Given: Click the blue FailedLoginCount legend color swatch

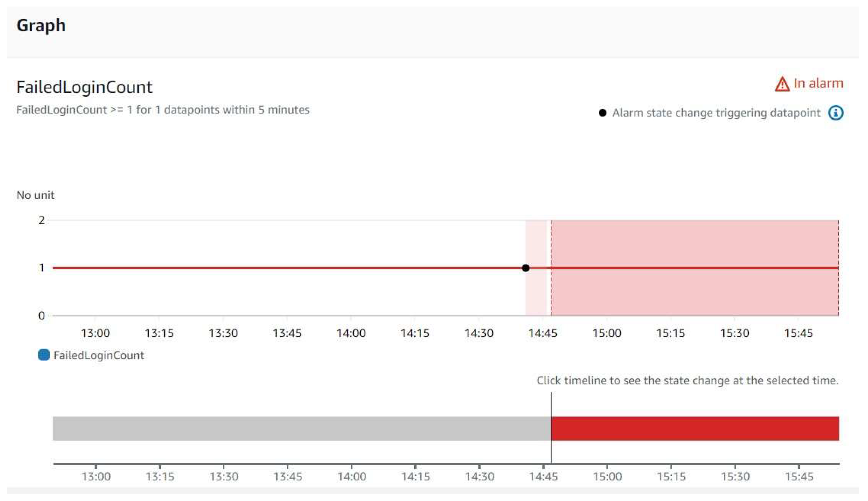Looking at the screenshot, I should pyautogui.click(x=44, y=354).
